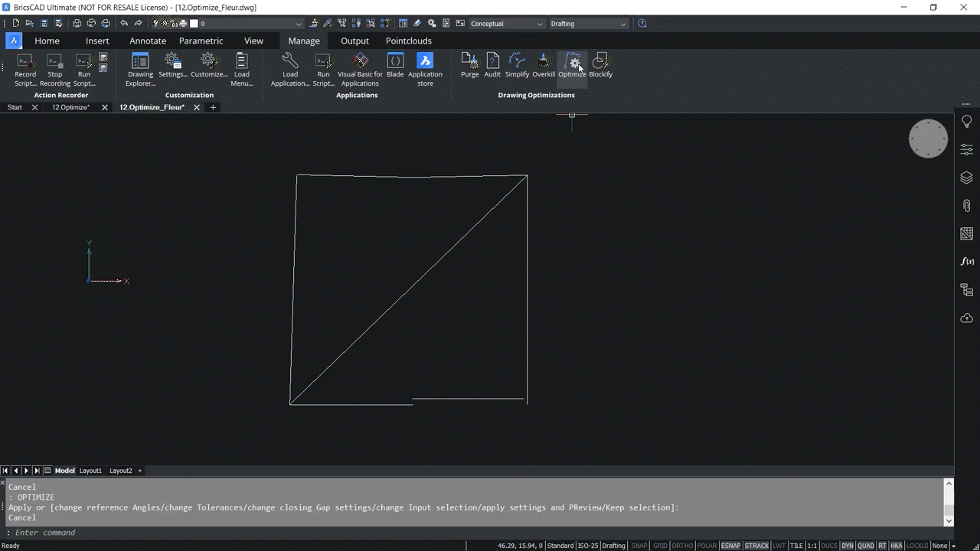
Task: Switch to the View ribbon tab
Action: click(x=253, y=41)
